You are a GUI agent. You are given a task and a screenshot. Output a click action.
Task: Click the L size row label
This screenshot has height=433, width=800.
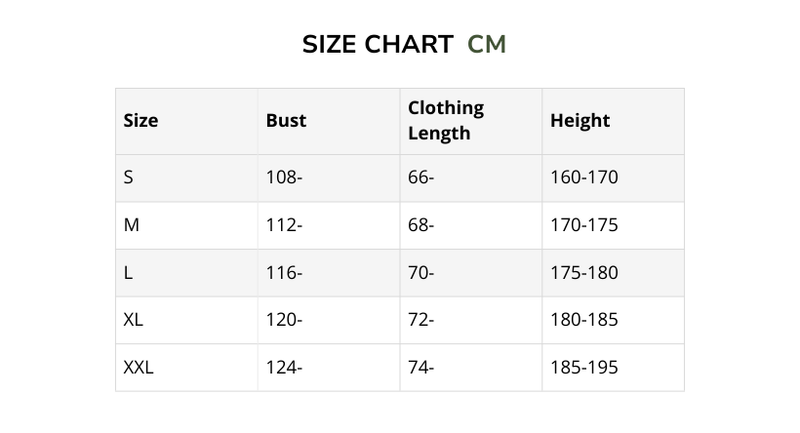pyautogui.click(x=128, y=273)
